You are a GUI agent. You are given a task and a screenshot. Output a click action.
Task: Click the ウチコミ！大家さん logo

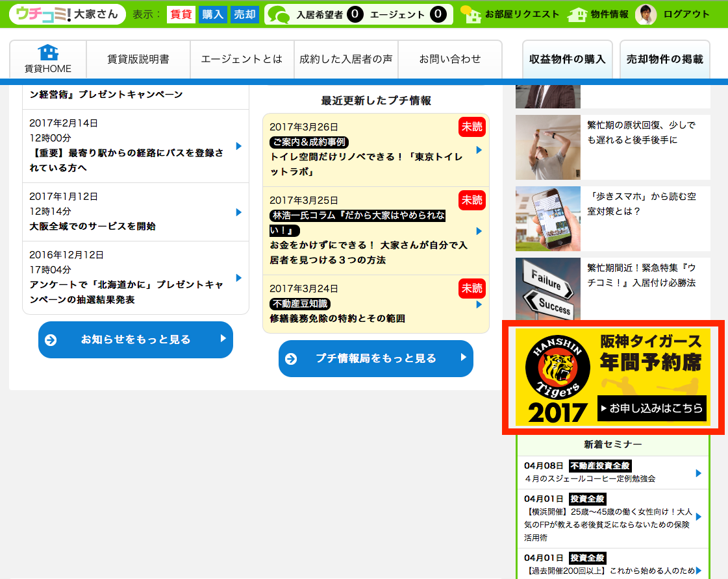pos(68,14)
